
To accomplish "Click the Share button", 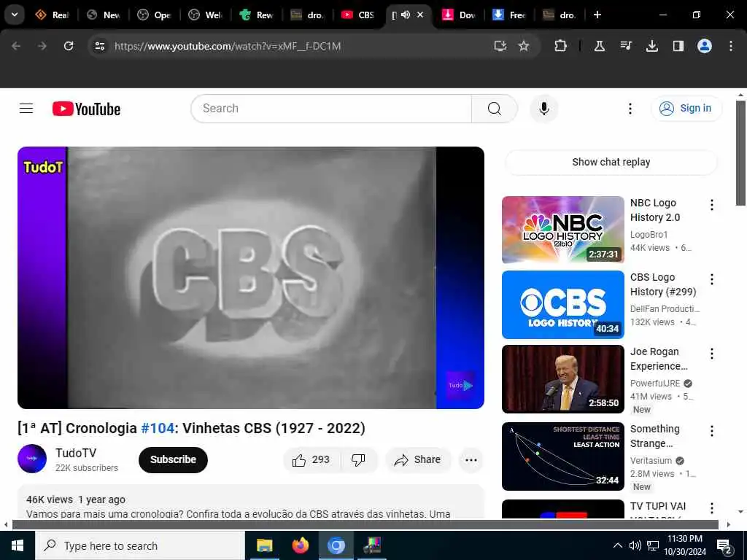I will point(418,459).
